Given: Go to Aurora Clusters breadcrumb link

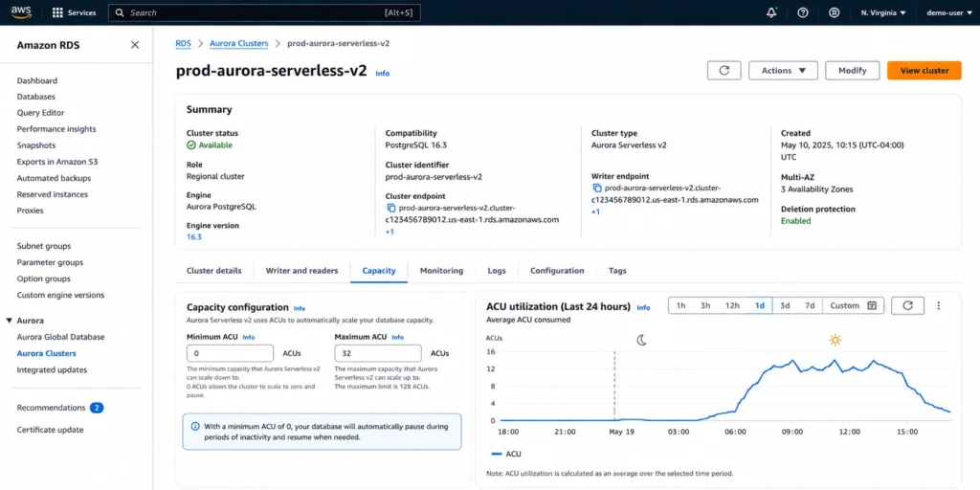Looking at the screenshot, I should point(238,43).
